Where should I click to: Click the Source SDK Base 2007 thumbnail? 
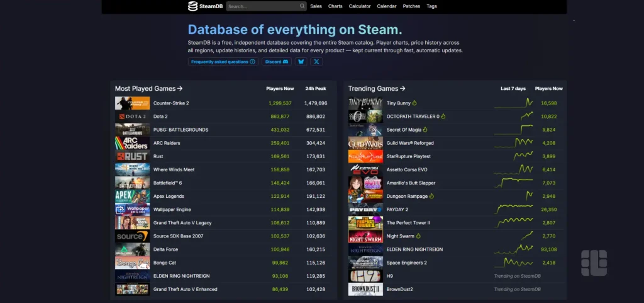click(x=132, y=236)
